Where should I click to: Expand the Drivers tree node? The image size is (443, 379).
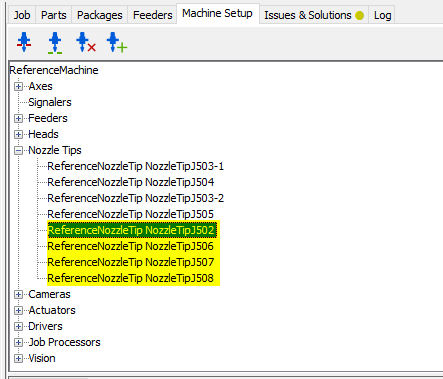click(18, 326)
